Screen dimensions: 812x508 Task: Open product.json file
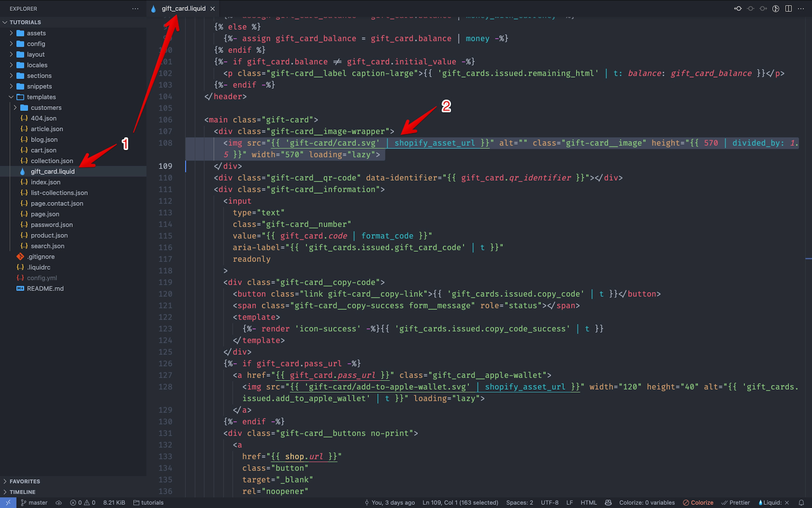coord(73,235)
